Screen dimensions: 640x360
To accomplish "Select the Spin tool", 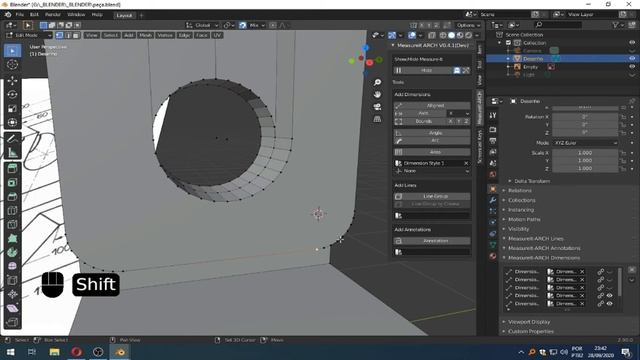I will (x=12, y=252).
